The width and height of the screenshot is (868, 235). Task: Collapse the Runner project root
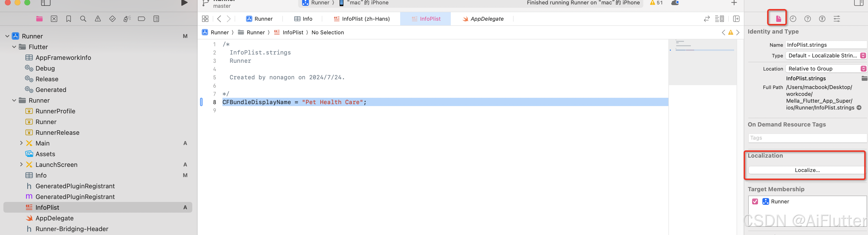[7, 36]
